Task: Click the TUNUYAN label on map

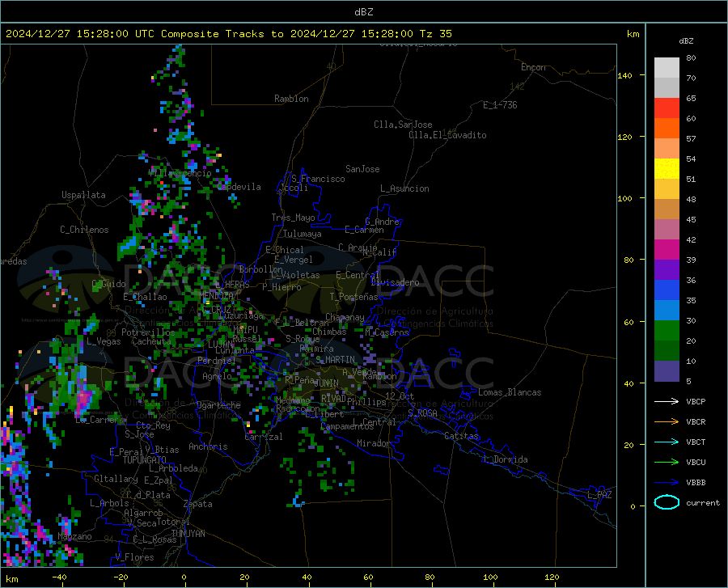Action: [x=188, y=534]
